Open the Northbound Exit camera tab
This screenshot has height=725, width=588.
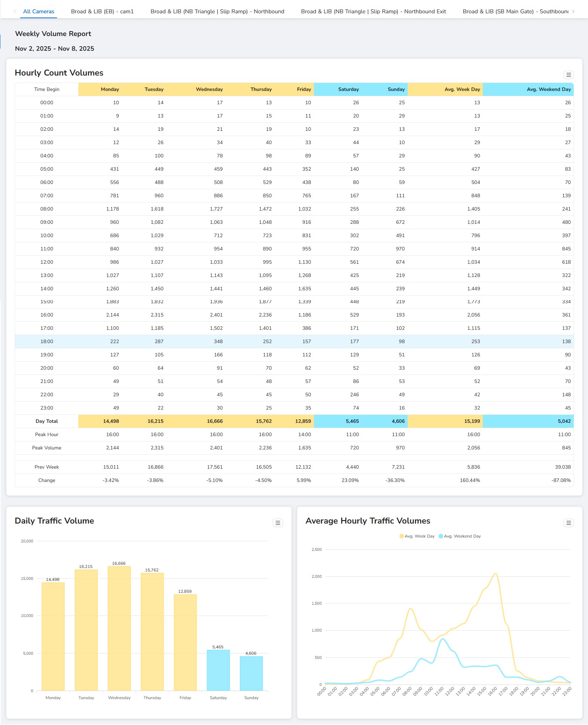[373, 12]
